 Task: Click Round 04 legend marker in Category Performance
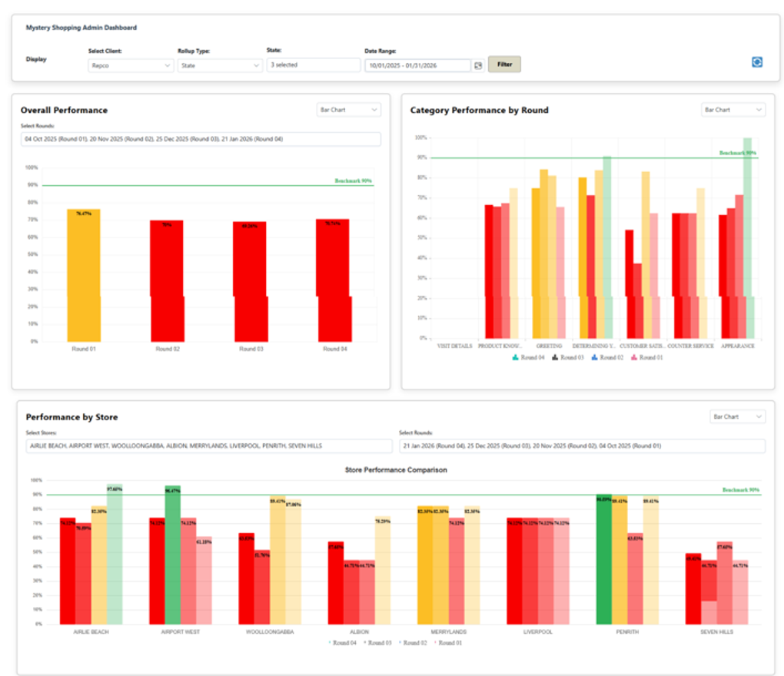pos(515,357)
